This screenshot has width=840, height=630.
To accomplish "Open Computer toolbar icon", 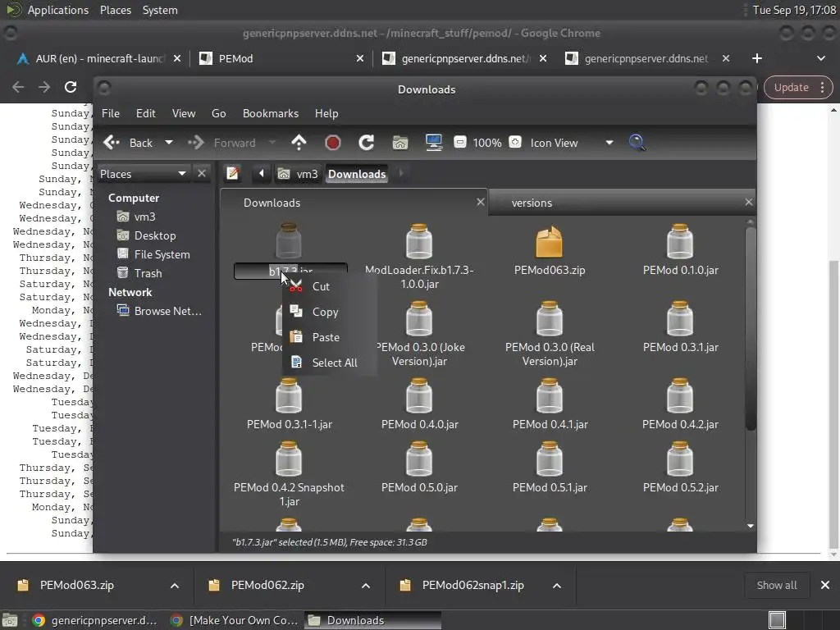I will 434,143.
